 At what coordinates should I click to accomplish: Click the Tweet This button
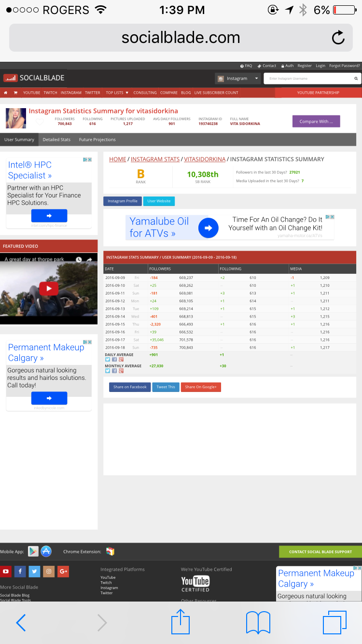point(166,387)
